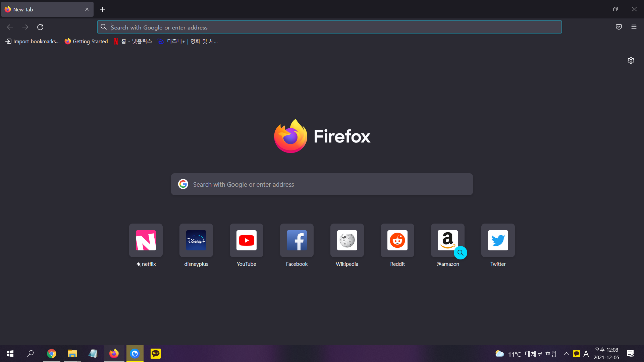Select the New Tab tab
Viewport: 644px width, 362px height.
[47, 9]
